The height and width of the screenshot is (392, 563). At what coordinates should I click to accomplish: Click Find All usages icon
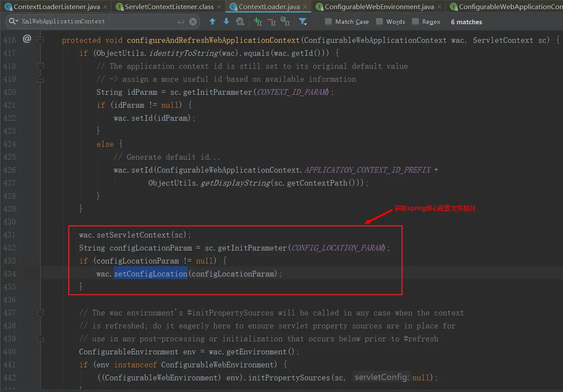(x=240, y=22)
